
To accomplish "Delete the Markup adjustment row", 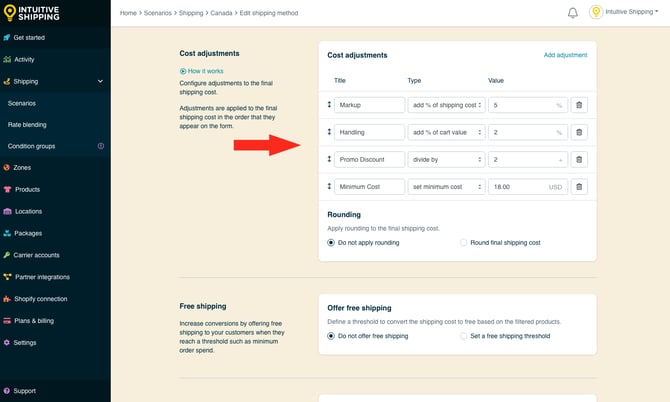I will (x=579, y=105).
